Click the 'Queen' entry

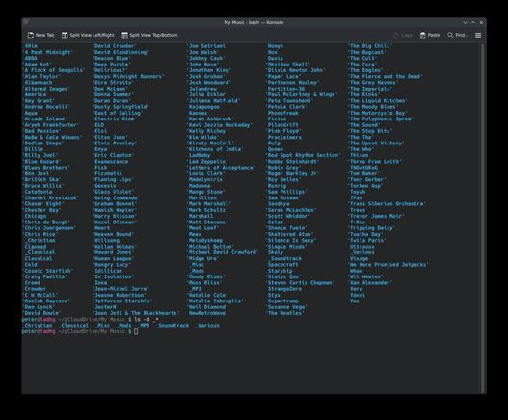(276, 149)
